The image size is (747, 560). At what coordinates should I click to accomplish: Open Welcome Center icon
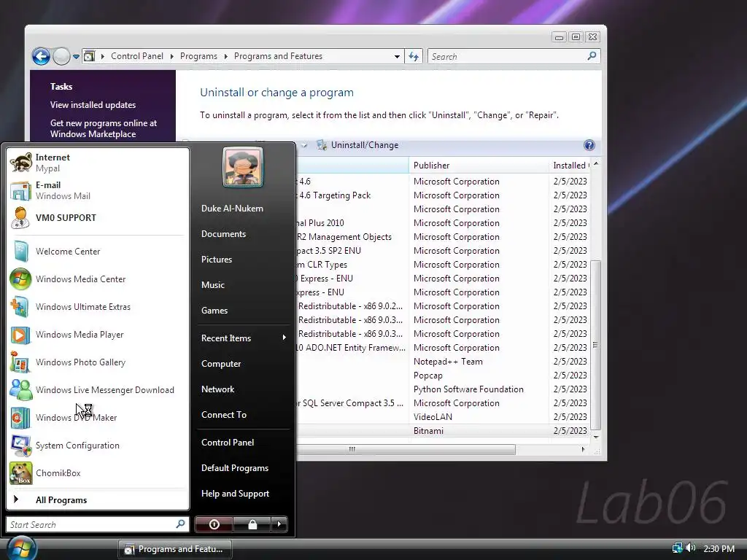click(x=21, y=252)
